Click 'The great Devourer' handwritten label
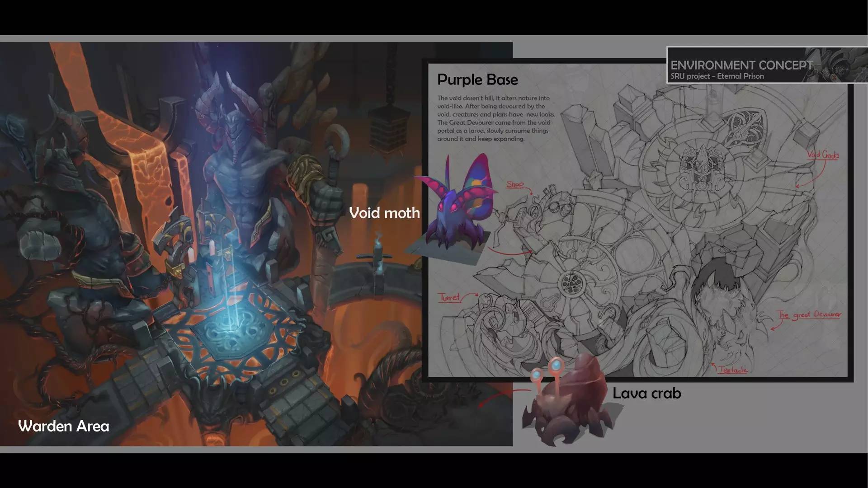Image resolution: width=868 pixels, height=488 pixels. click(x=809, y=314)
